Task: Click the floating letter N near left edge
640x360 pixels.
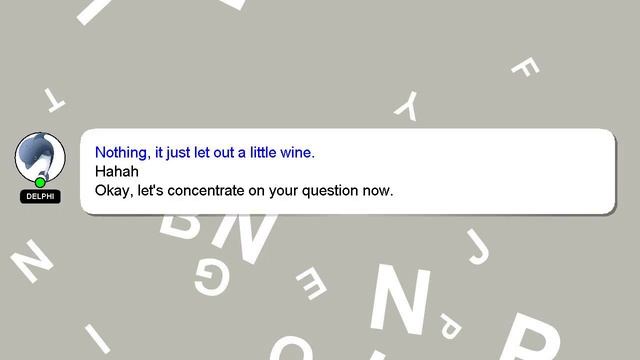Action: [31, 261]
